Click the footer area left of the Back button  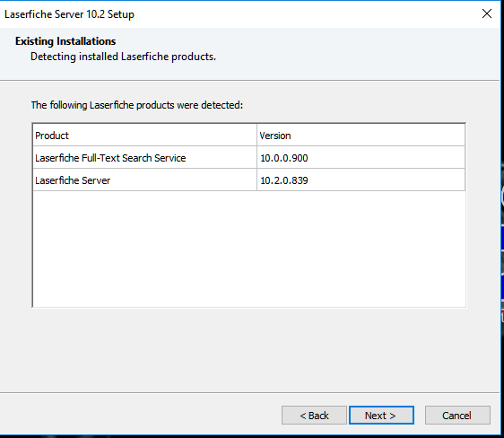click(140, 415)
